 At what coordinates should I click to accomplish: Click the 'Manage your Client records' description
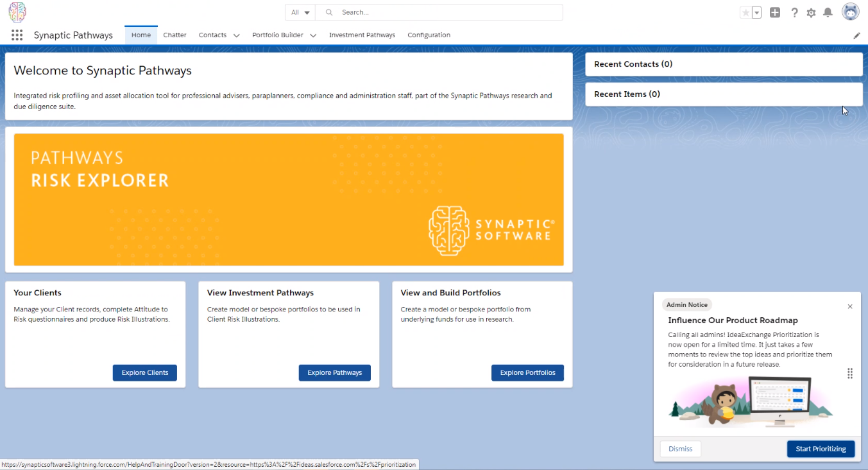(92, 315)
